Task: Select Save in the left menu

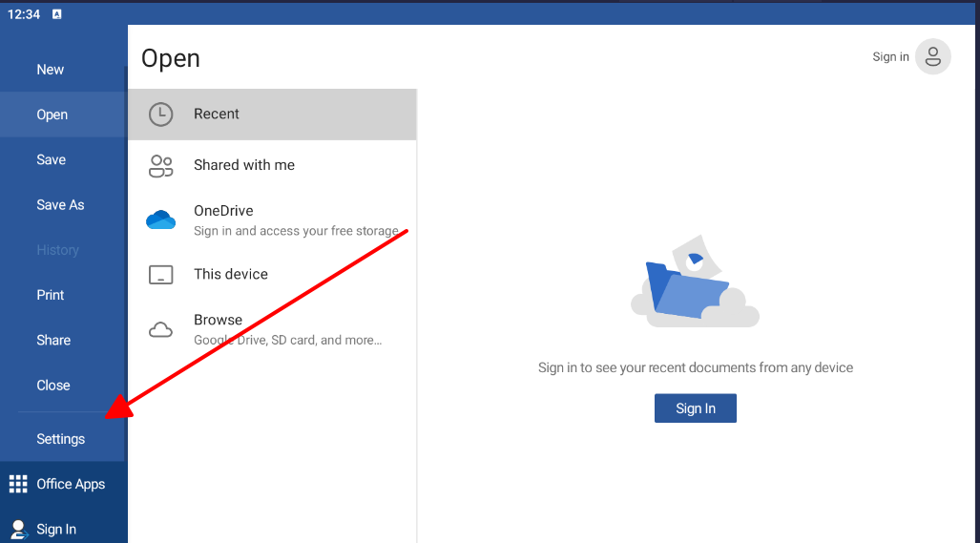Action: (52, 159)
